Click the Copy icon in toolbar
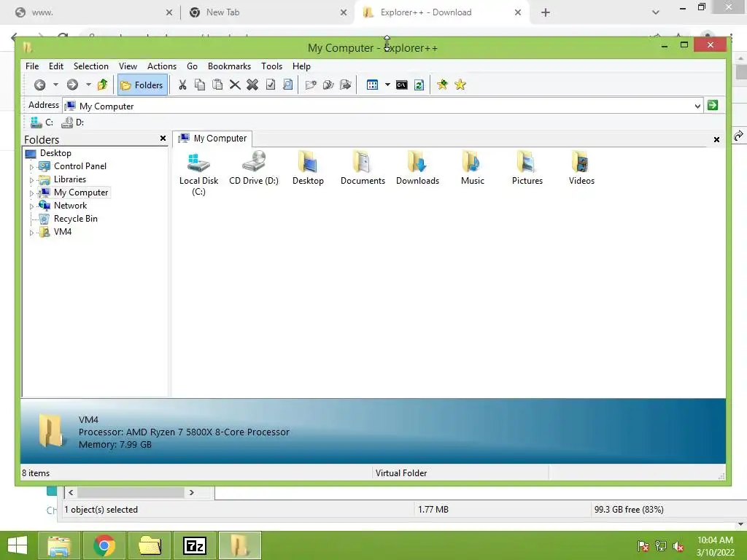The image size is (747, 560). pos(200,85)
